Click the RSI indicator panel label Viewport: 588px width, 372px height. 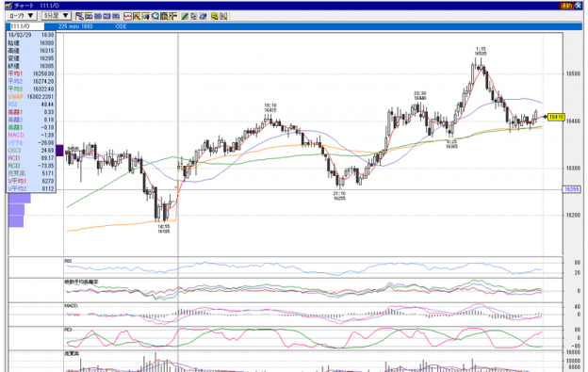pos(68,261)
